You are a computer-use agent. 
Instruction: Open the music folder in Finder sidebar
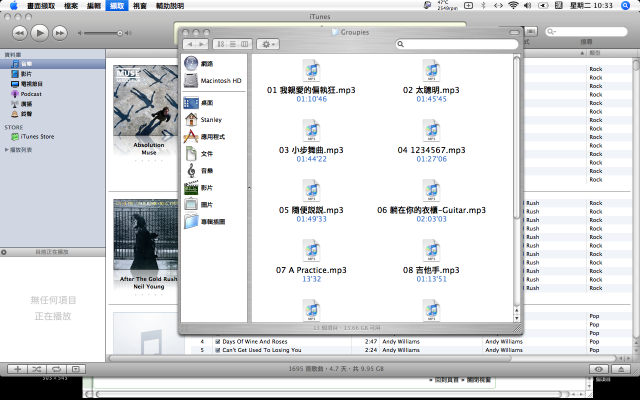(x=199, y=171)
